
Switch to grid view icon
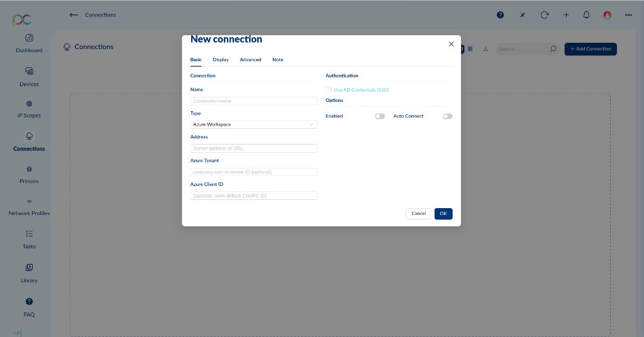(470, 49)
